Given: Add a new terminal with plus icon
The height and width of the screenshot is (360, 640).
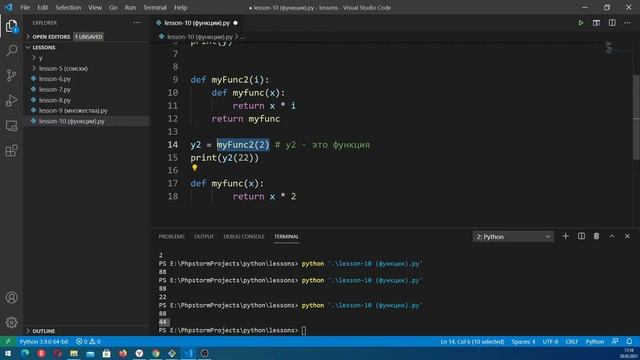Looking at the screenshot, I should 565,236.
